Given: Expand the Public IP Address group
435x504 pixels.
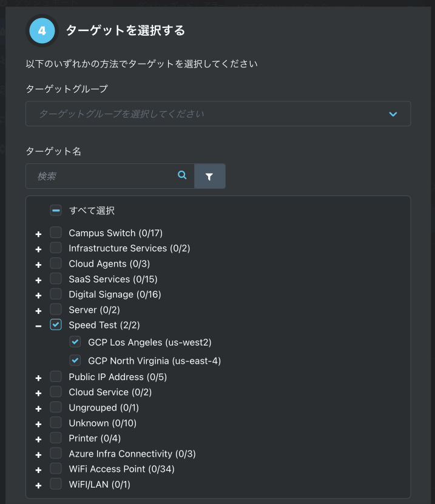Looking at the screenshot, I should [x=38, y=378].
